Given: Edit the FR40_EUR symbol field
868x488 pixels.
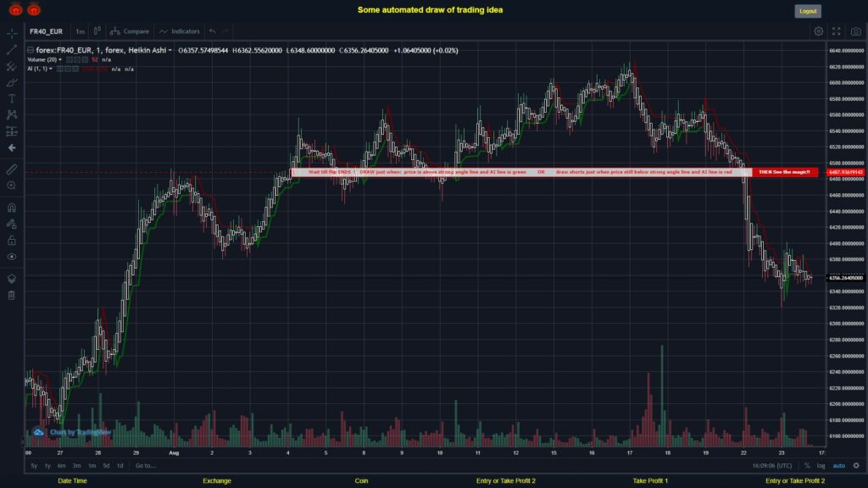Looking at the screenshot, I should (x=47, y=31).
